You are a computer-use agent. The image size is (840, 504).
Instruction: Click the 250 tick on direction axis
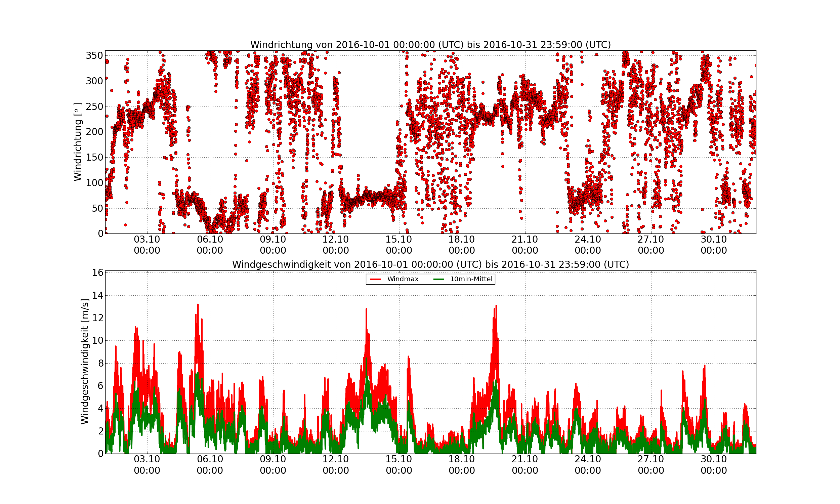point(94,107)
